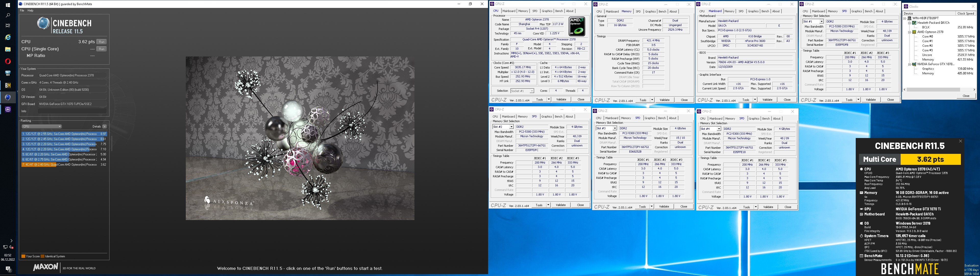Select the 8.97 score ranking entry

pos(64,134)
